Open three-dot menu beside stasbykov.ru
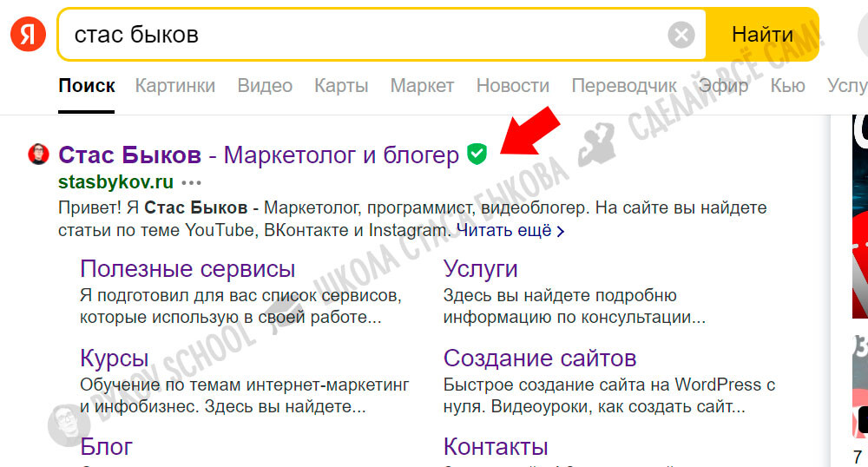Screen dimensions: 868x467 [x=191, y=182]
